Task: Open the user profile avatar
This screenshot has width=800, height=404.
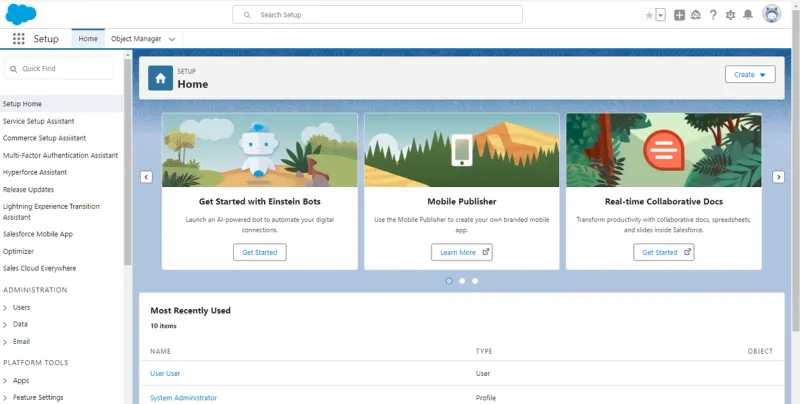Action: click(771, 14)
